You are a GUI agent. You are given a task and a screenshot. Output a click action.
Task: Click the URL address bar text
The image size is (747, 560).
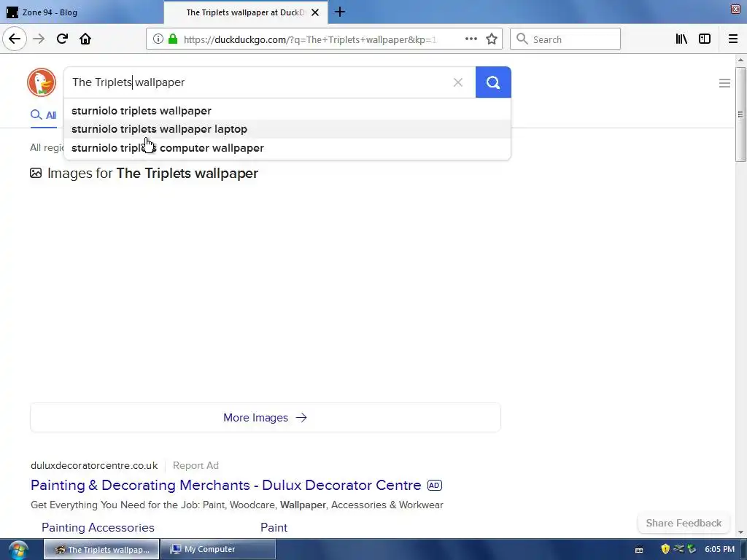point(309,39)
